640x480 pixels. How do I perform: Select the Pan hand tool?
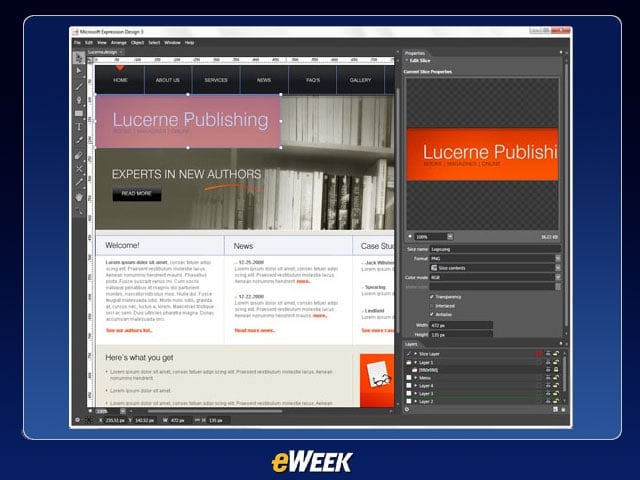(79, 197)
